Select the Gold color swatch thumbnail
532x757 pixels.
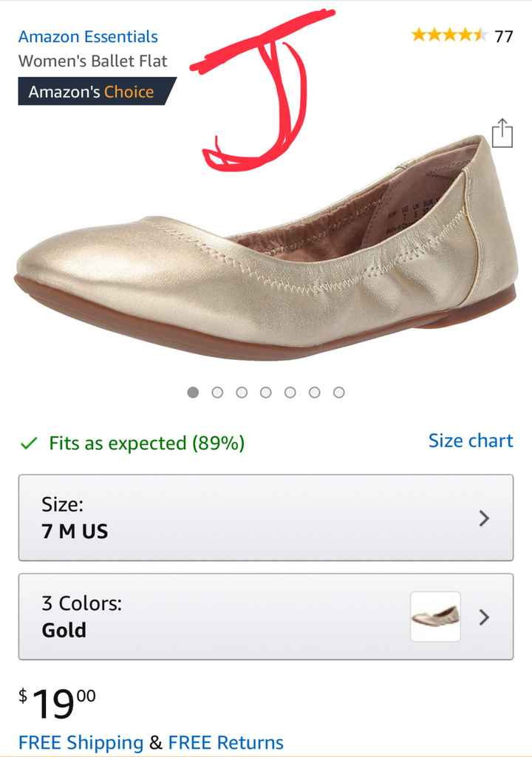coord(435,617)
